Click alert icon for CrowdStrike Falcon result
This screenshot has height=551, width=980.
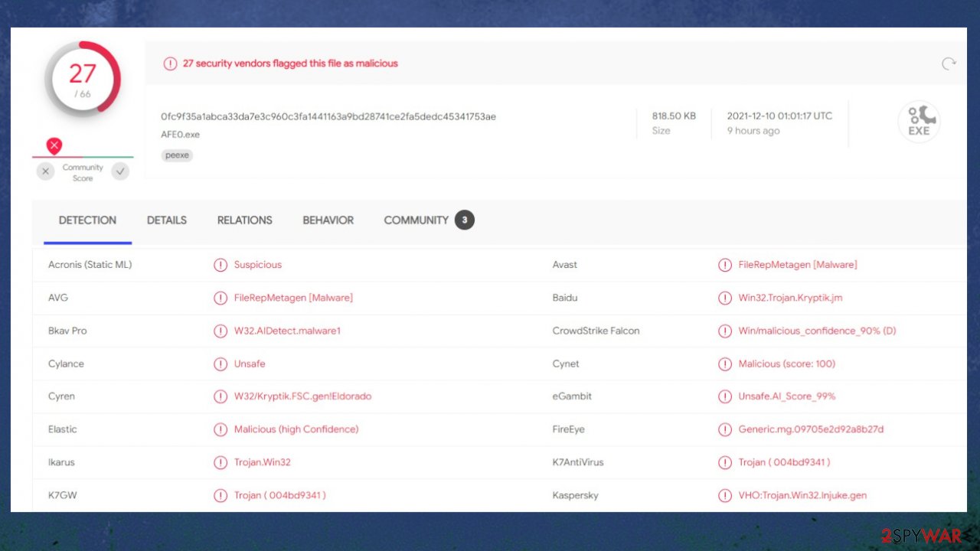[x=725, y=331]
